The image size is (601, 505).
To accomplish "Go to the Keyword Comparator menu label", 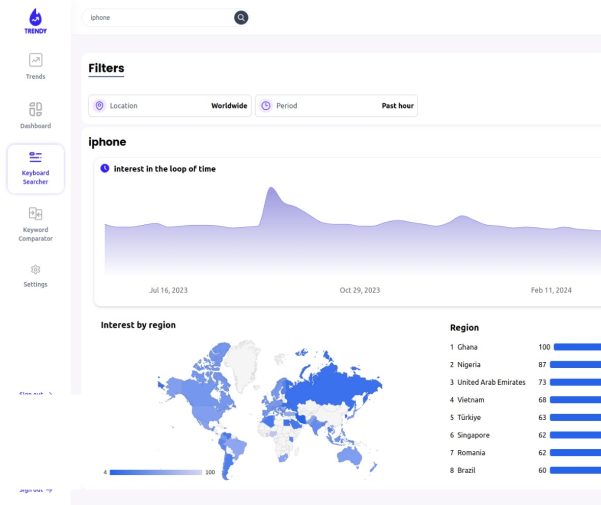I will pos(36,234).
